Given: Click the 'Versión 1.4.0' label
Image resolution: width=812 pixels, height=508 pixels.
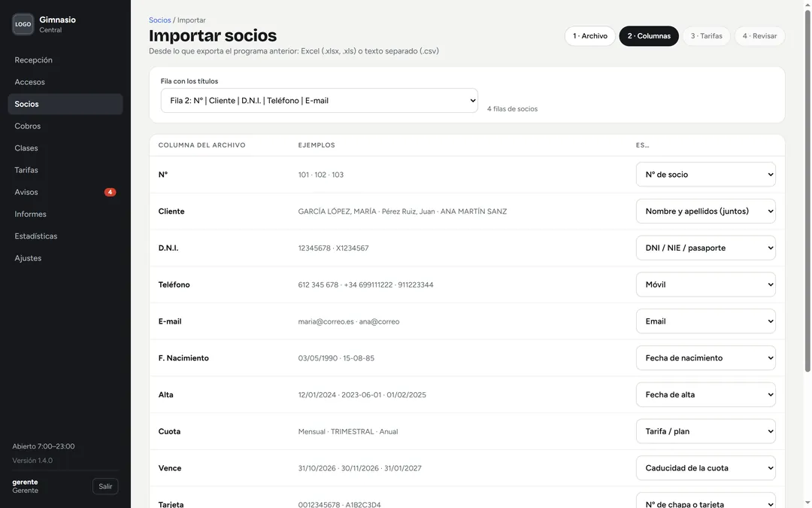Looking at the screenshot, I should [x=32, y=461].
